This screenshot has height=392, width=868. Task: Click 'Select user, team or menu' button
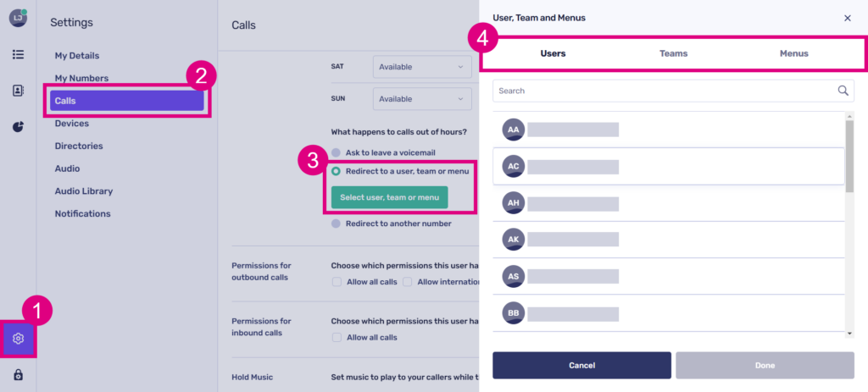pos(389,197)
